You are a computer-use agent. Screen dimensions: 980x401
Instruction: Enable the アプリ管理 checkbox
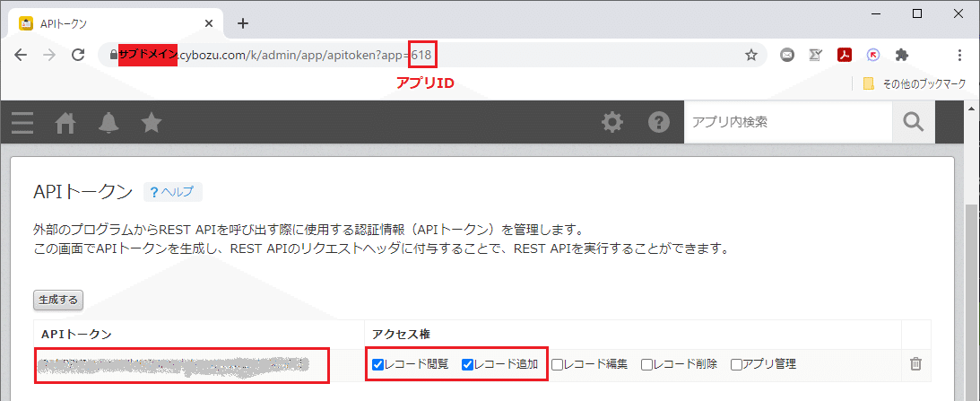pyautogui.click(x=736, y=364)
